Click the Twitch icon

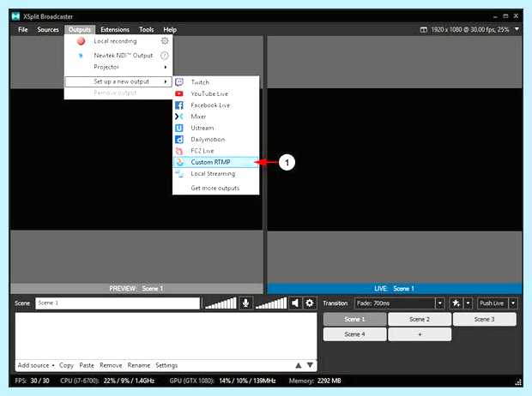pos(179,82)
